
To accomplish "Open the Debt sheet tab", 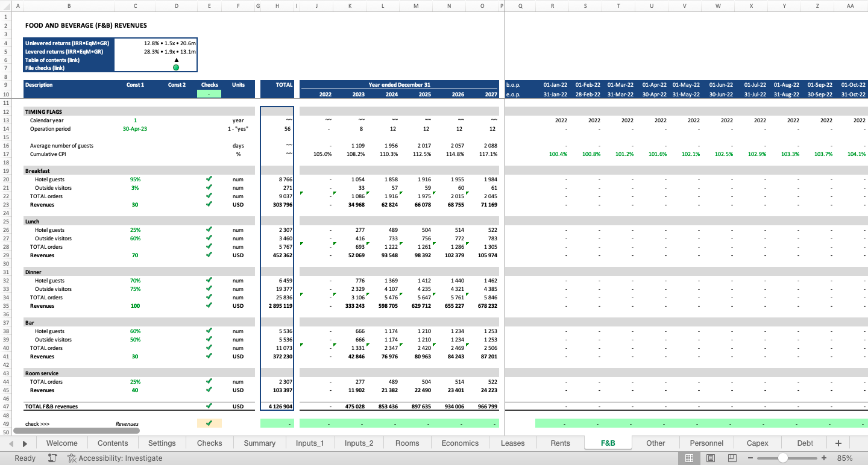I will click(805, 443).
